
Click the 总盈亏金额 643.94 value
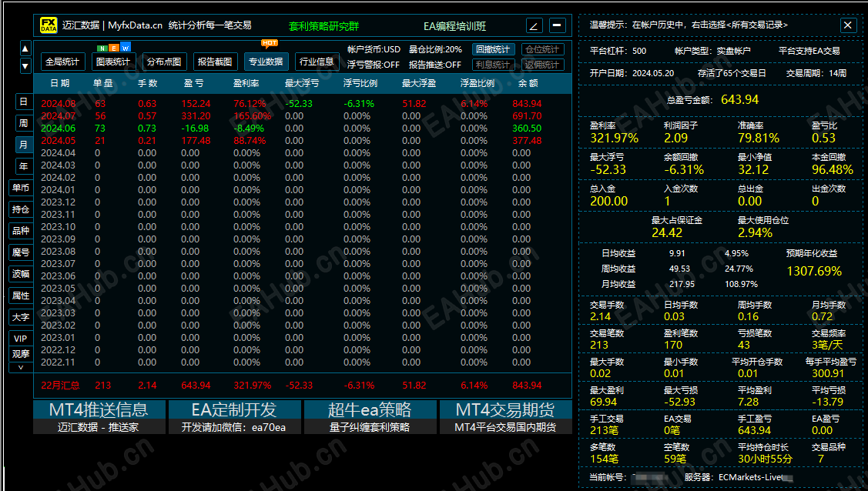(x=739, y=99)
